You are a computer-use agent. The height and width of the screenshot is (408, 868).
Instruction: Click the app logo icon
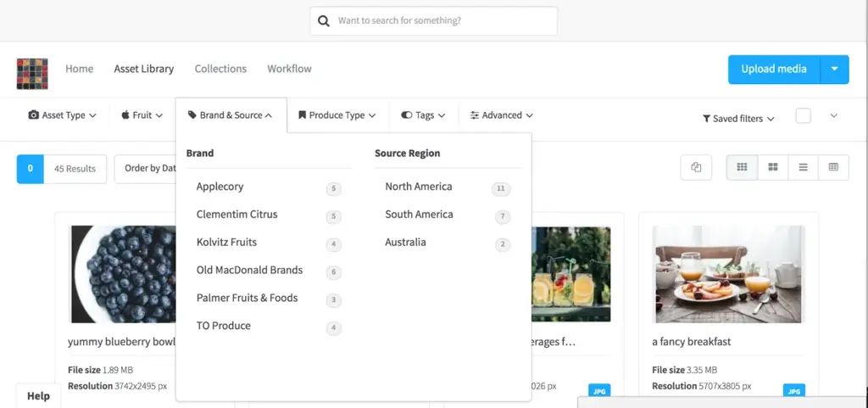point(32,74)
